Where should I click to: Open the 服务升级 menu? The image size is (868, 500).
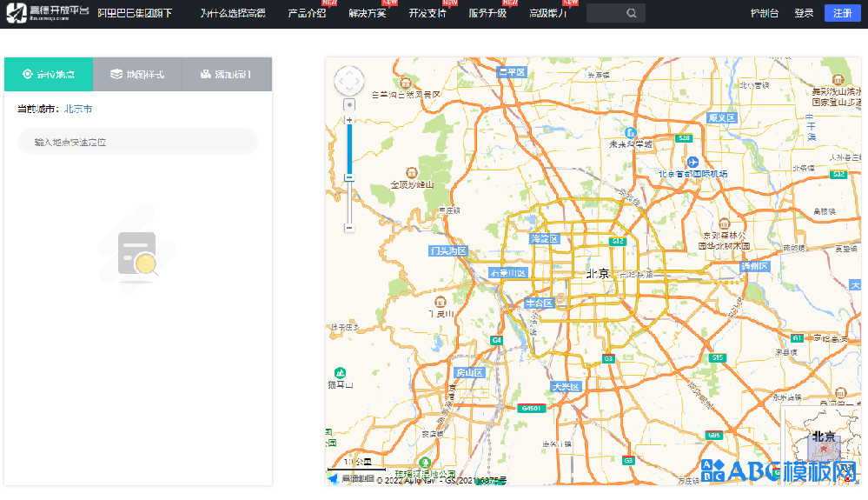tap(487, 13)
